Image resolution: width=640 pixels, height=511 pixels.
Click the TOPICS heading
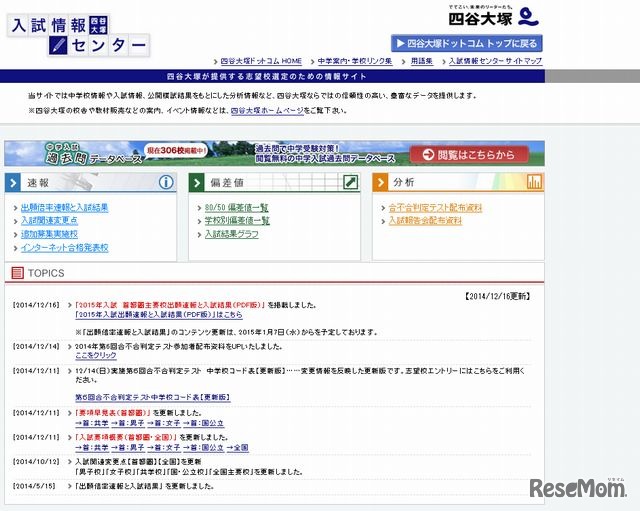[46, 273]
